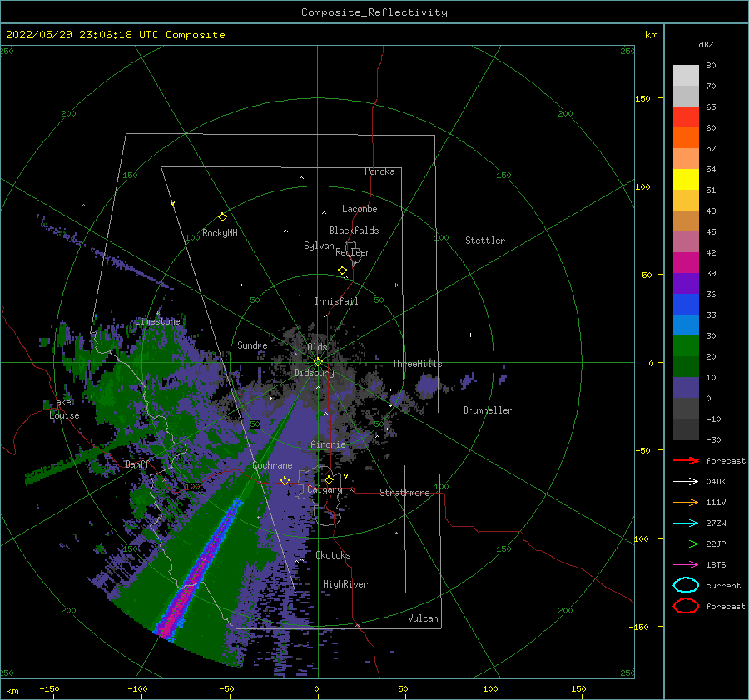This screenshot has width=749, height=700.
Task: Click the Sylvan label
Action: (319, 246)
